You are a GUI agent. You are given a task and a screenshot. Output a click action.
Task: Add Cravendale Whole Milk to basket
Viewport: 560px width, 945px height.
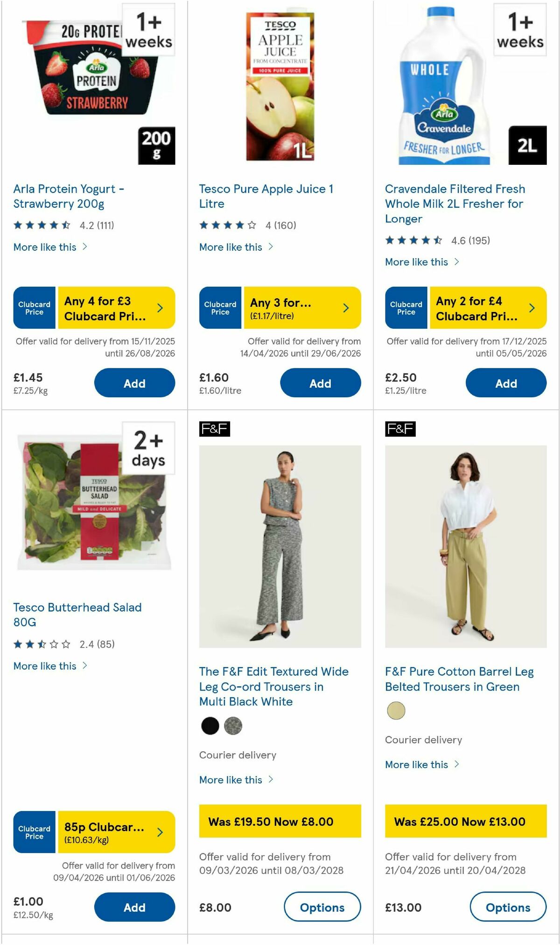[507, 382]
